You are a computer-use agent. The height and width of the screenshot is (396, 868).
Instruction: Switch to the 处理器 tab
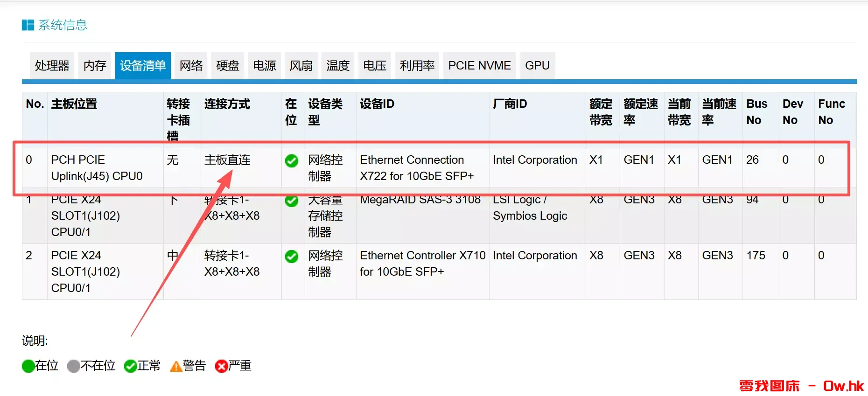[52, 66]
